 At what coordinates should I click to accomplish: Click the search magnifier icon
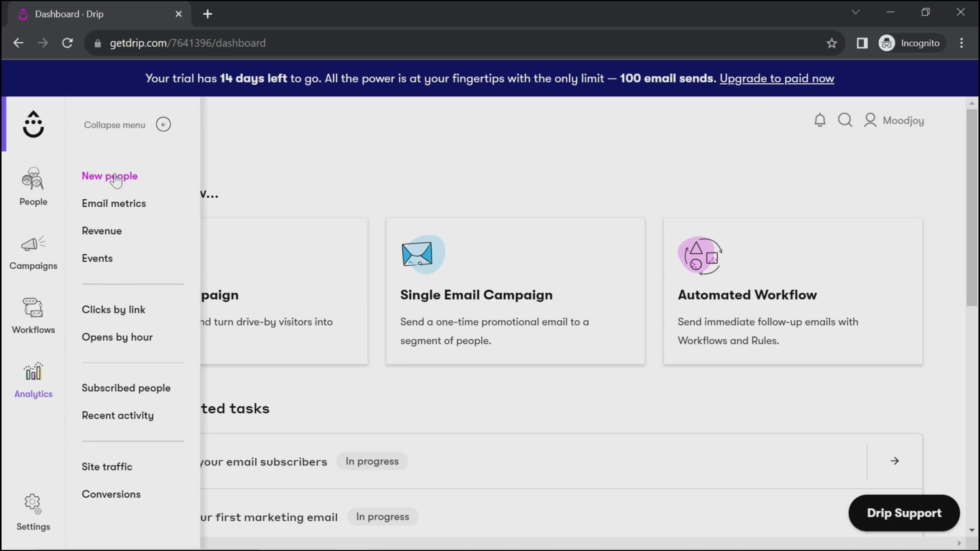(846, 120)
